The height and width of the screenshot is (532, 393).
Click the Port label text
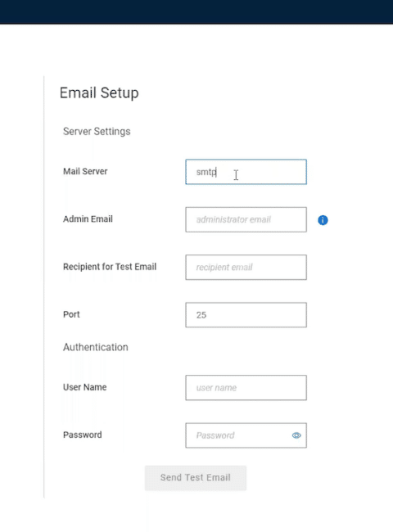(x=71, y=314)
